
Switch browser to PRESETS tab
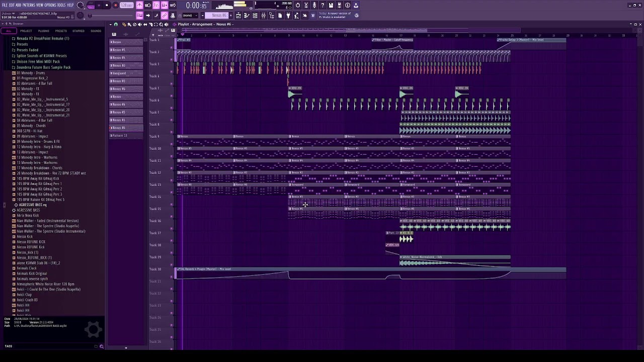61,31
